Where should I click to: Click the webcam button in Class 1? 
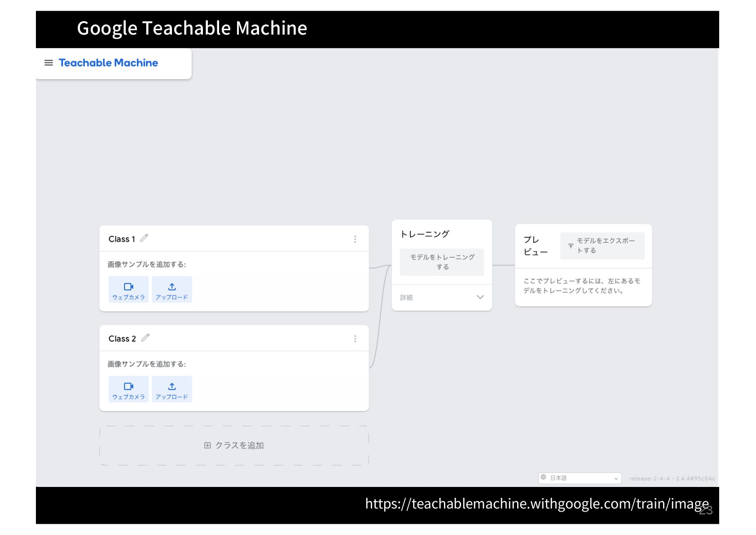pyautogui.click(x=128, y=290)
